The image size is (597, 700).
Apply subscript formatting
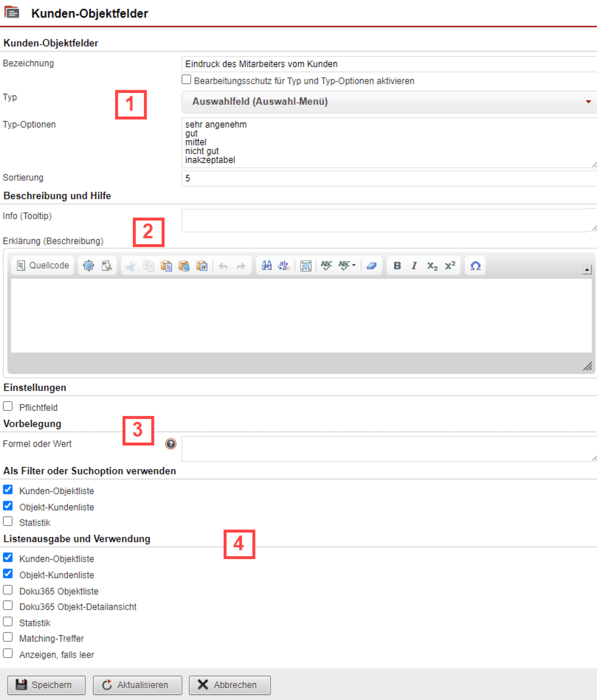(x=432, y=266)
